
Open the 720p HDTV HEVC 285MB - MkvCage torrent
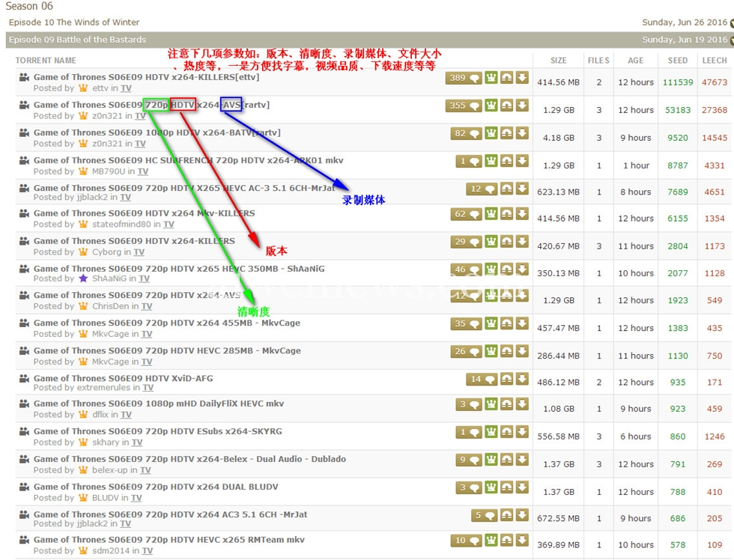tap(167, 350)
